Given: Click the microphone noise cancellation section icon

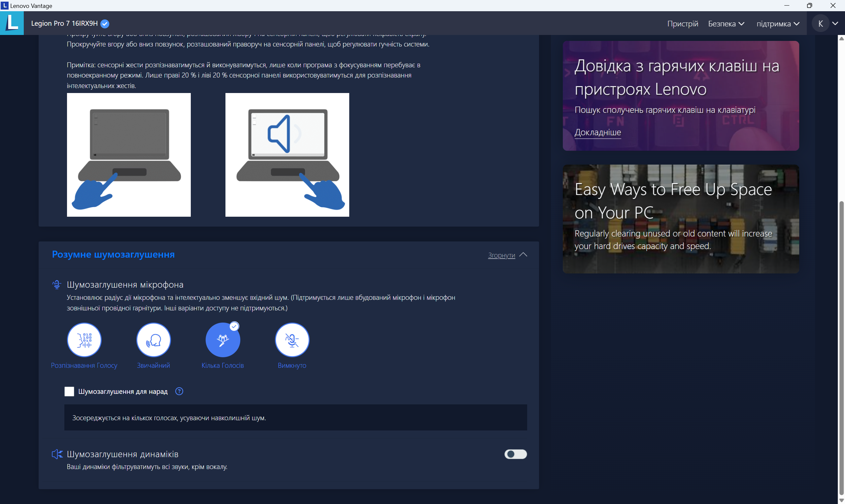Looking at the screenshot, I should click(x=56, y=284).
